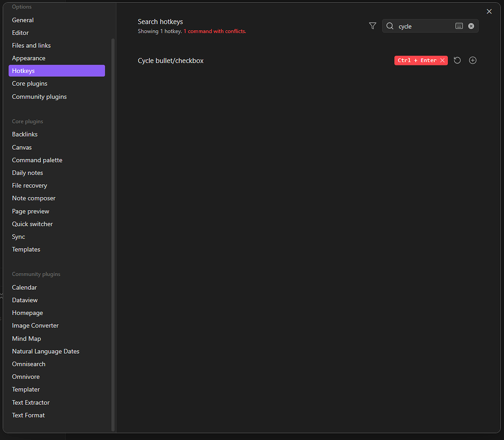Go to Files and links settings
Image resolution: width=504 pixels, height=440 pixels.
pos(31,45)
